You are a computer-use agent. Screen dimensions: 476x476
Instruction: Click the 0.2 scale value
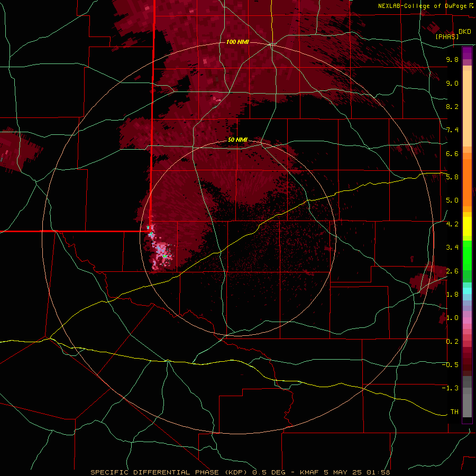click(x=452, y=342)
